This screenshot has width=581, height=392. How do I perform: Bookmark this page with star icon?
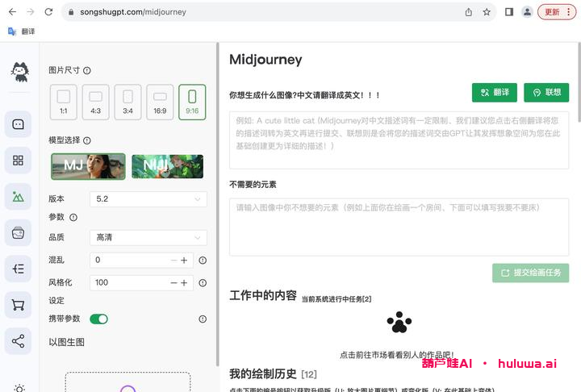click(x=487, y=12)
